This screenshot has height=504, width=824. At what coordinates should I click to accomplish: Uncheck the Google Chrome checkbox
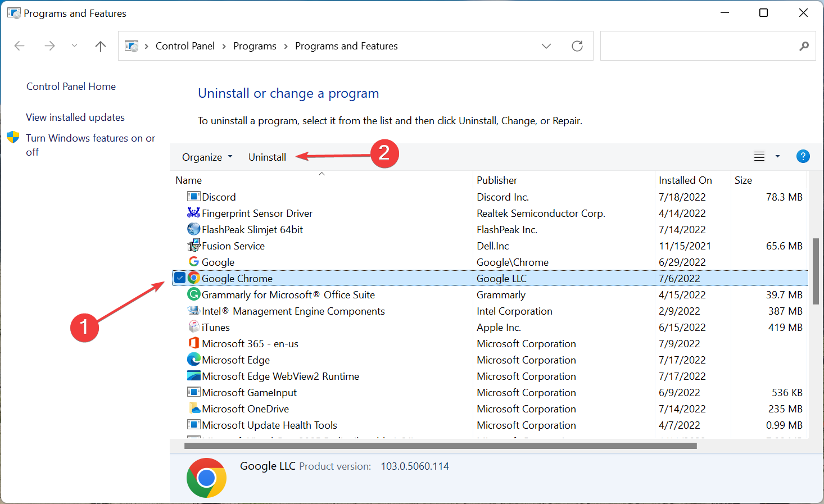click(x=180, y=278)
